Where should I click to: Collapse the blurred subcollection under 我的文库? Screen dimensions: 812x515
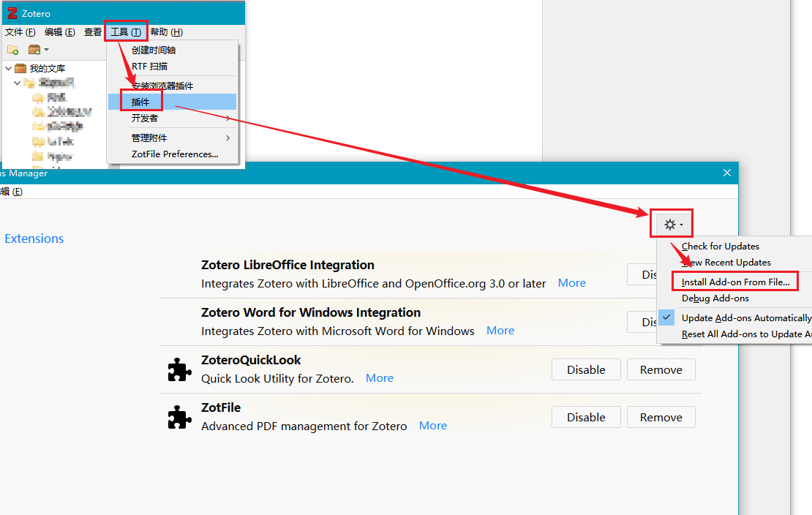pyautogui.click(x=17, y=83)
